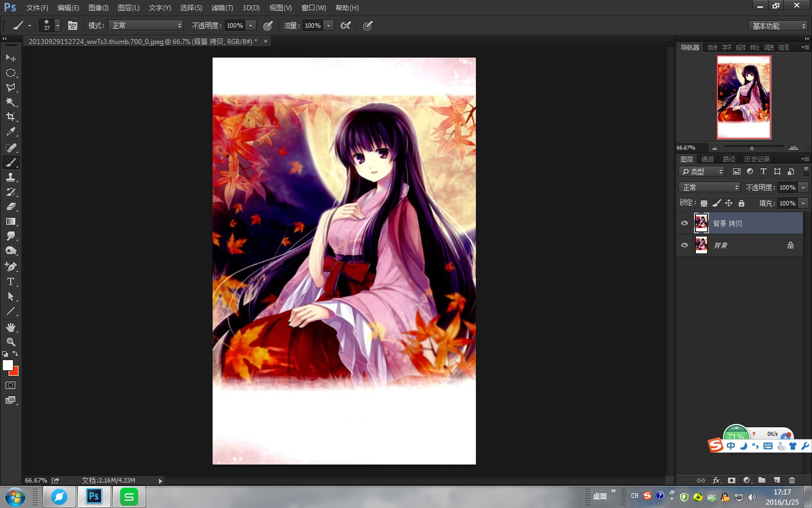Open the 基本功能 workspace dropdown
Screen dimensions: 812x508
click(778, 26)
